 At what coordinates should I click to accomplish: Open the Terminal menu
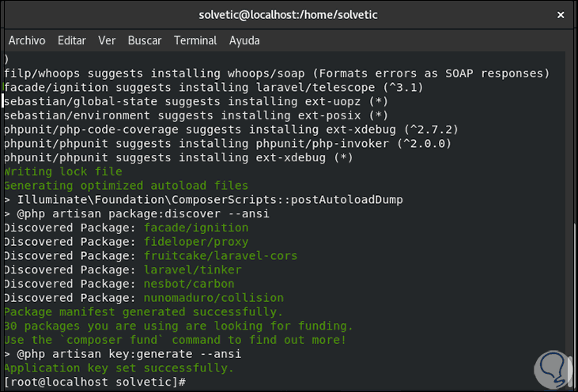tap(195, 40)
